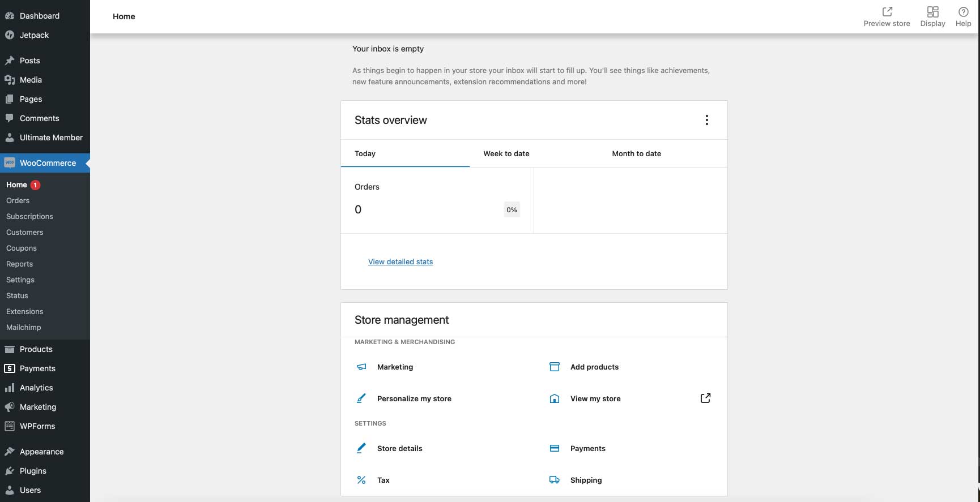Click the Appearance label in sidebar

coord(42,452)
